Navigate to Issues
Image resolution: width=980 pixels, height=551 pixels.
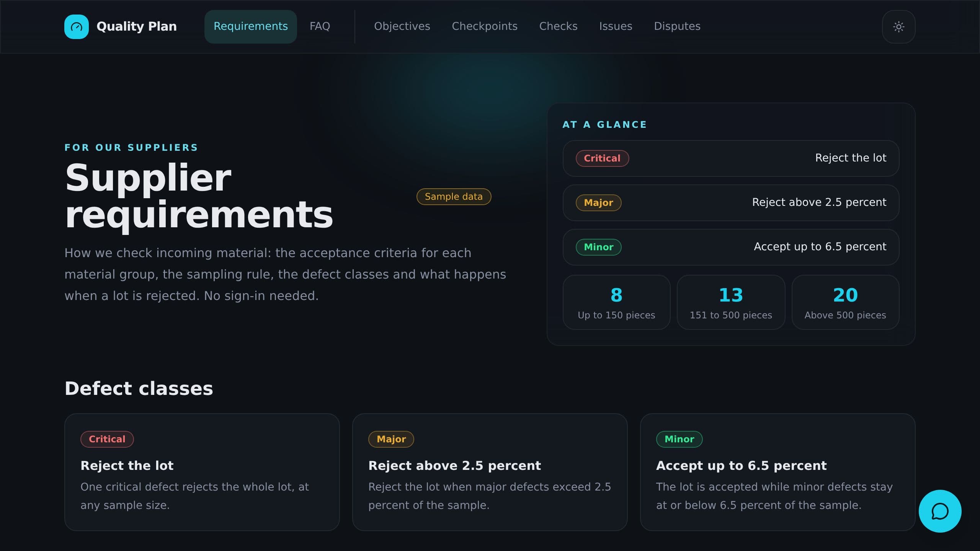[x=616, y=26]
